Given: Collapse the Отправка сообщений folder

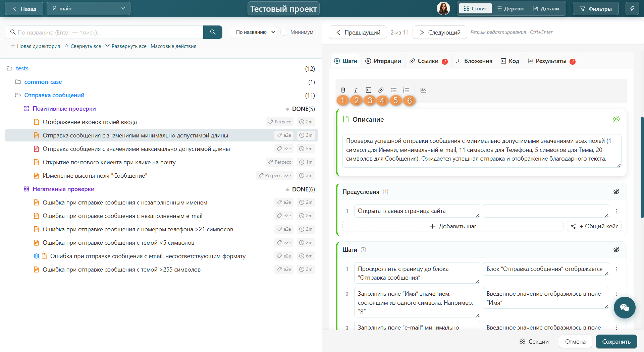Looking at the screenshot, I should coord(18,95).
